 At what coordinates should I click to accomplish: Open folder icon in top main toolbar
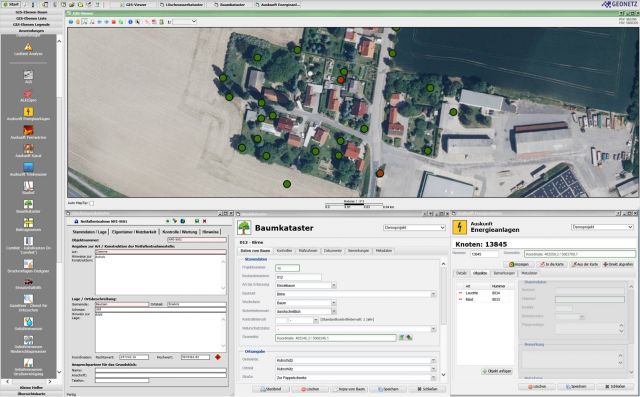(x=72, y=4)
